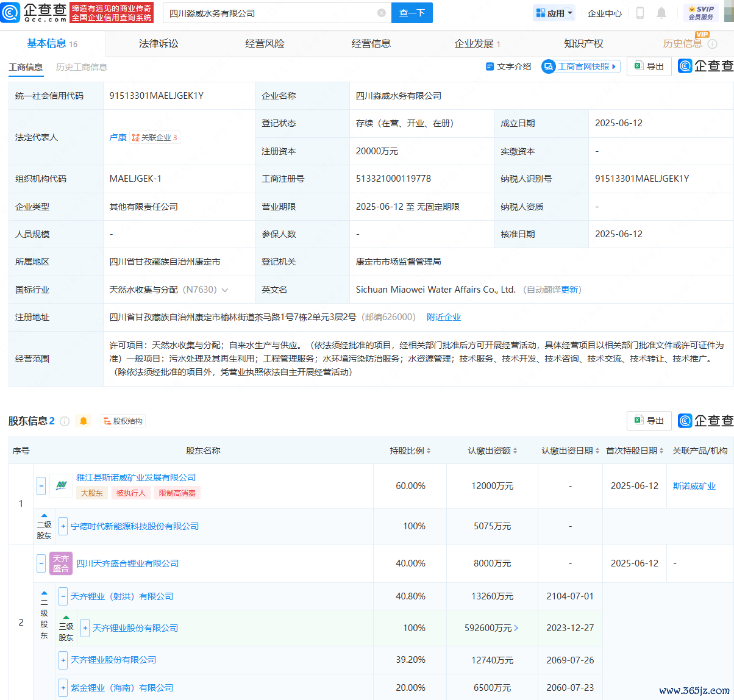
Task: Click 更新 to refresh English name
Action: [x=569, y=290]
